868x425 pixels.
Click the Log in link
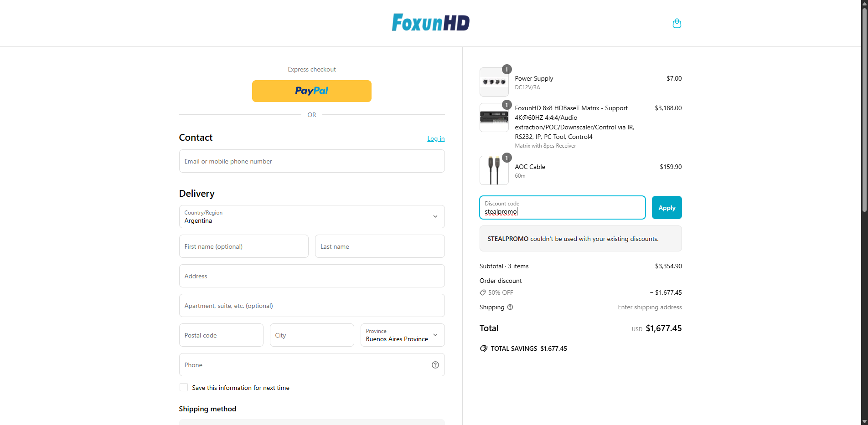click(436, 138)
